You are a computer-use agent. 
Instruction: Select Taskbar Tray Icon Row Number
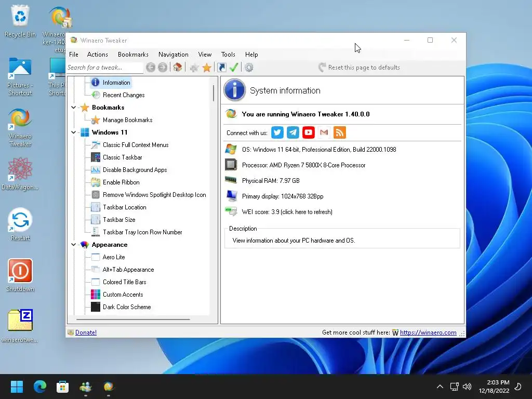(x=142, y=232)
